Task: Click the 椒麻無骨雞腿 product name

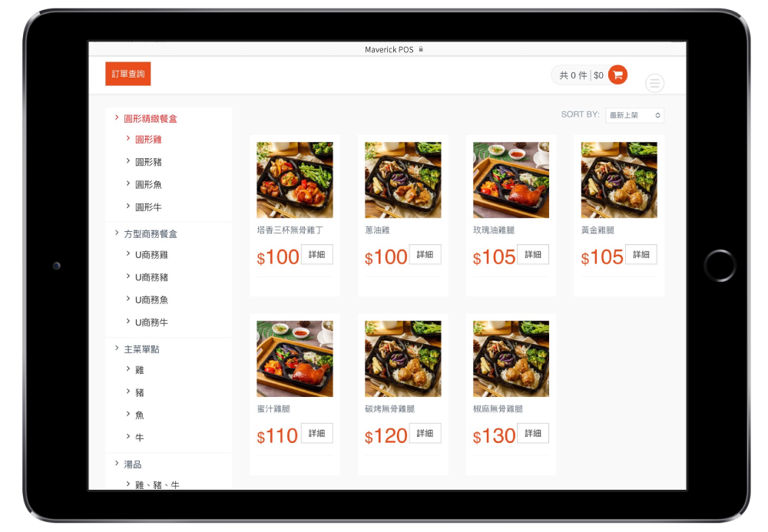Action: click(498, 408)
